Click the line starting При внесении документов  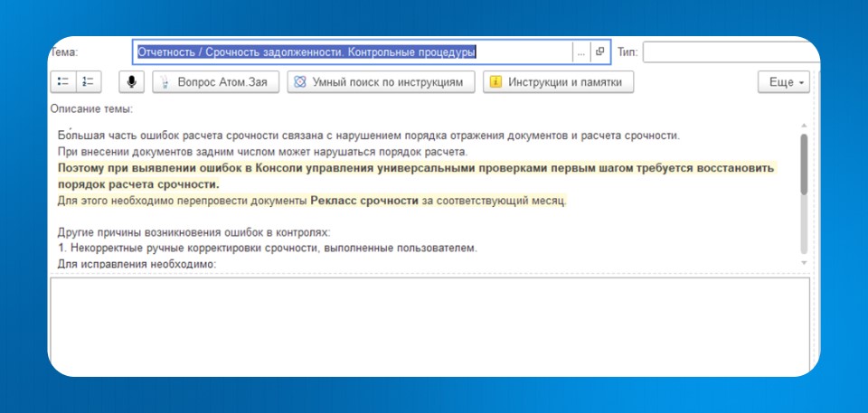pos(263,151)
